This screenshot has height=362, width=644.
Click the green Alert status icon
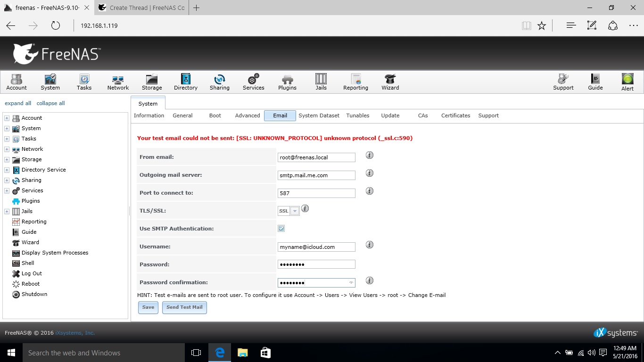(x=627, y=82)
